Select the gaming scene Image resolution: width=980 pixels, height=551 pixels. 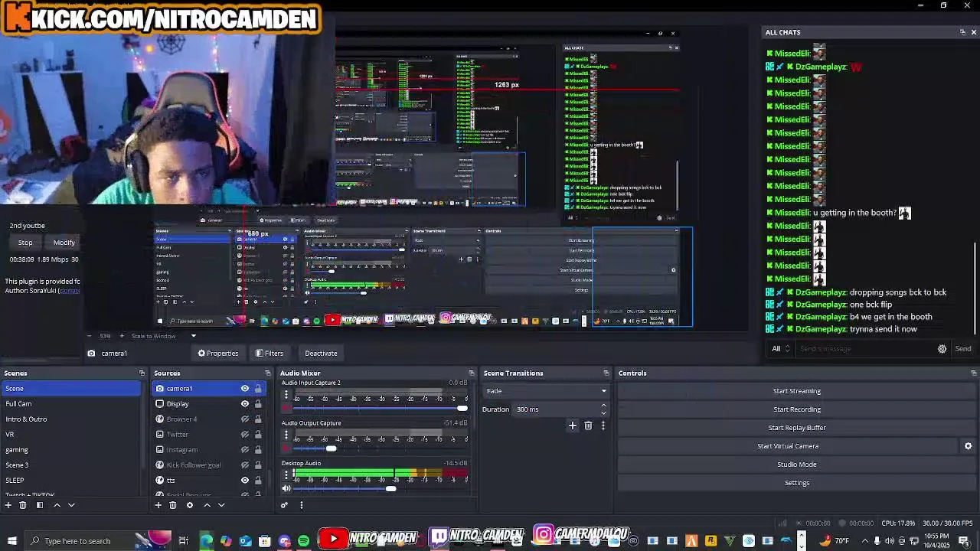[71, 450]
